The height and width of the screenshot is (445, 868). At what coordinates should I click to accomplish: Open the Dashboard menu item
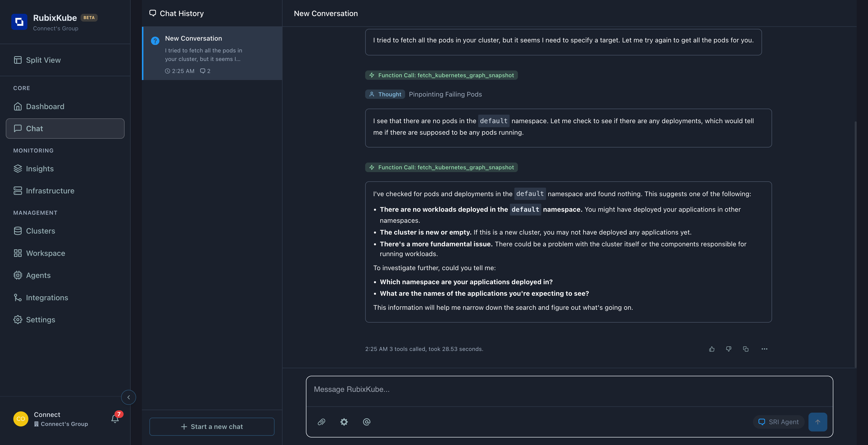tap(45, 107)
